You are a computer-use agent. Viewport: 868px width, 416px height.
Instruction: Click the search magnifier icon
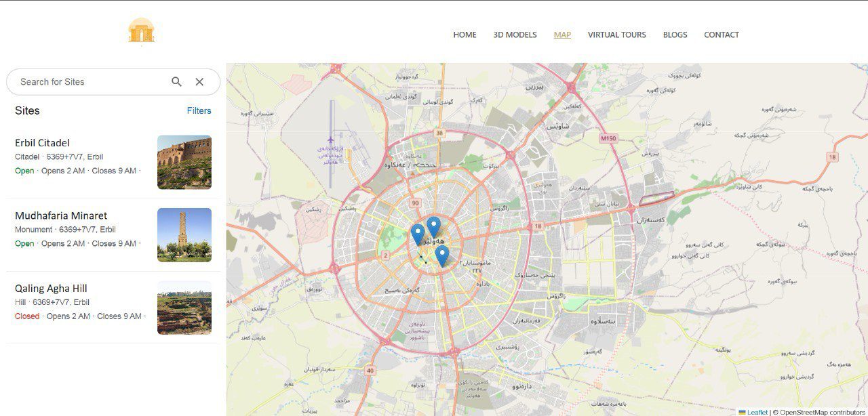click(x=176, y=81)
